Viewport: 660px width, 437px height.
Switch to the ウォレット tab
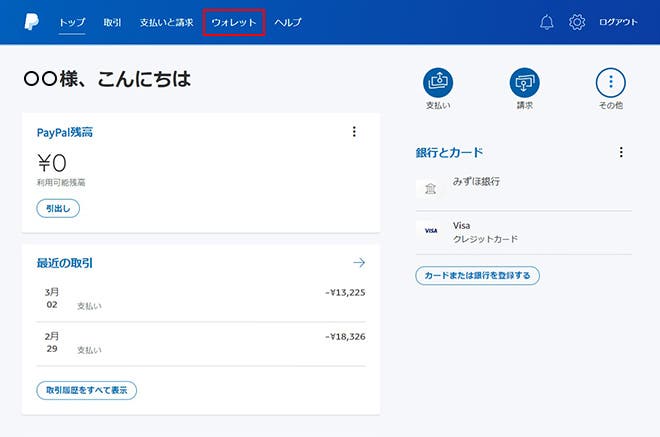[234, 22]
